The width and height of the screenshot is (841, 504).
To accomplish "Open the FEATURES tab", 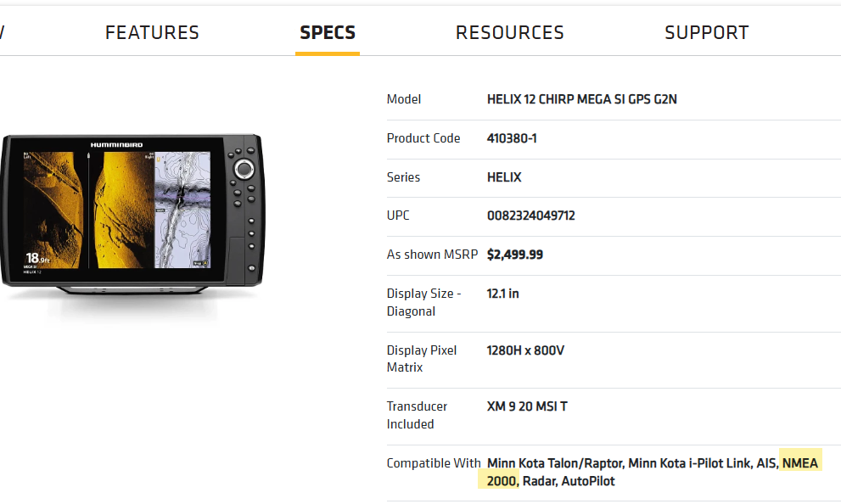I will pos(152,33).
